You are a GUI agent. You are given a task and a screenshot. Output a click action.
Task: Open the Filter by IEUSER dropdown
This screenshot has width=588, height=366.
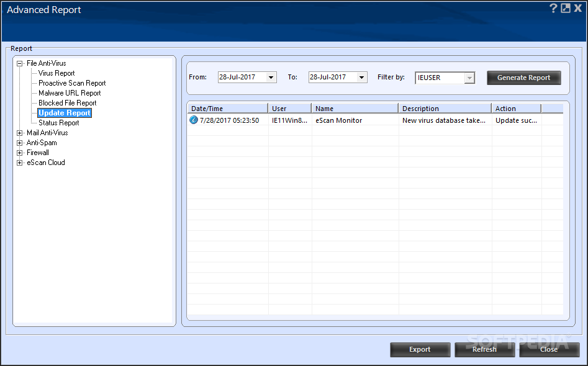click(x=469, y=78)
